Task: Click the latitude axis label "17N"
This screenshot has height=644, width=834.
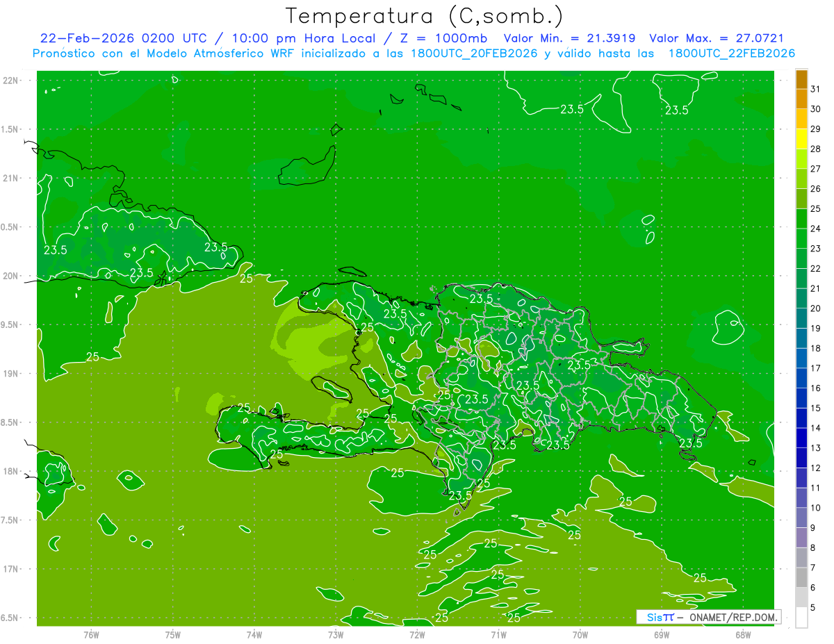Action: (10, 569)
